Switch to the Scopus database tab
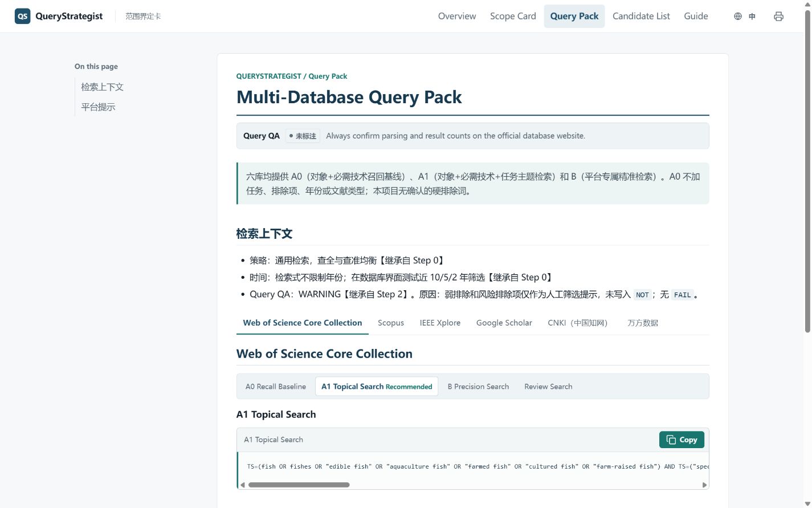 [x=391, y=323]
